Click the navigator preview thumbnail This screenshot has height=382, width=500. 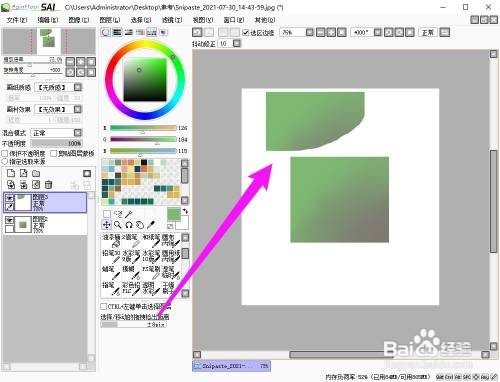tap(49, 41)
